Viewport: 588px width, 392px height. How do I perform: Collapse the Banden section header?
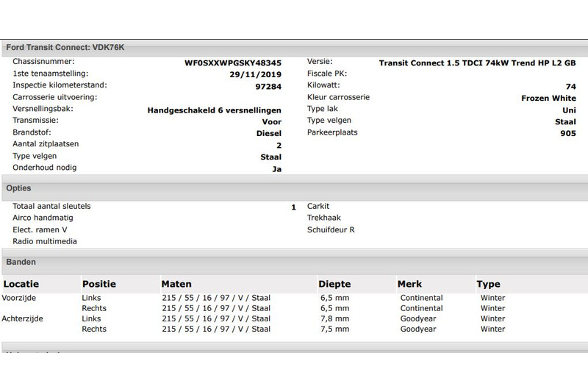21,261
